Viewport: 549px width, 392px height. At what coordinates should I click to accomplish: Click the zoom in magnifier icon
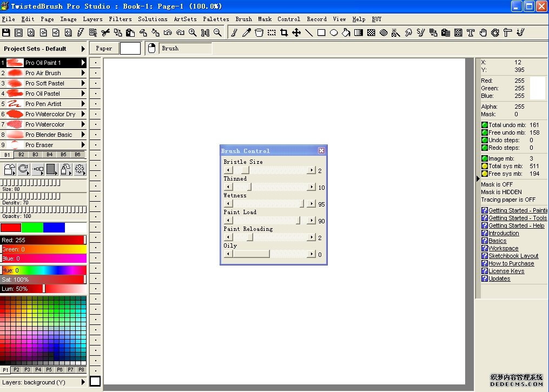pos(193,32)
